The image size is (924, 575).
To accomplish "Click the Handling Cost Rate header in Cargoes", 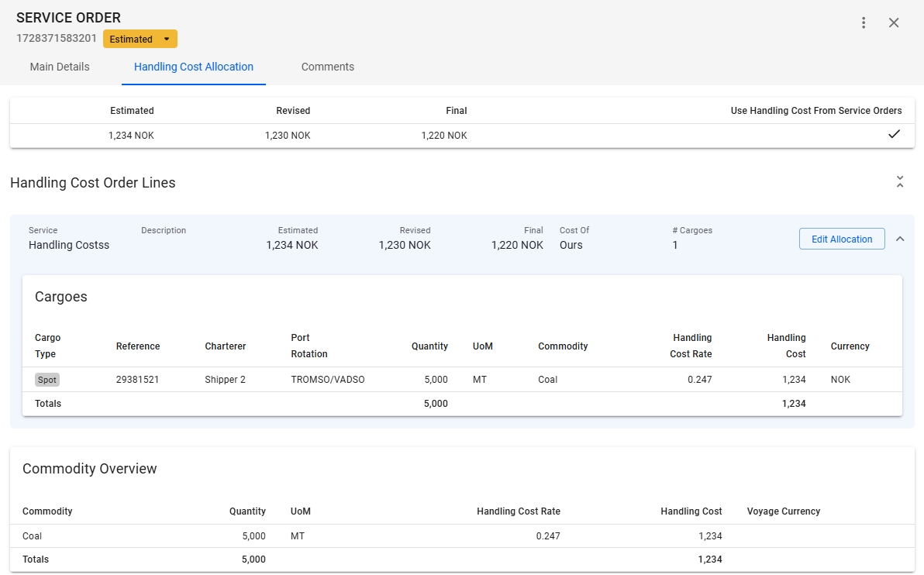I will [691, 346].
